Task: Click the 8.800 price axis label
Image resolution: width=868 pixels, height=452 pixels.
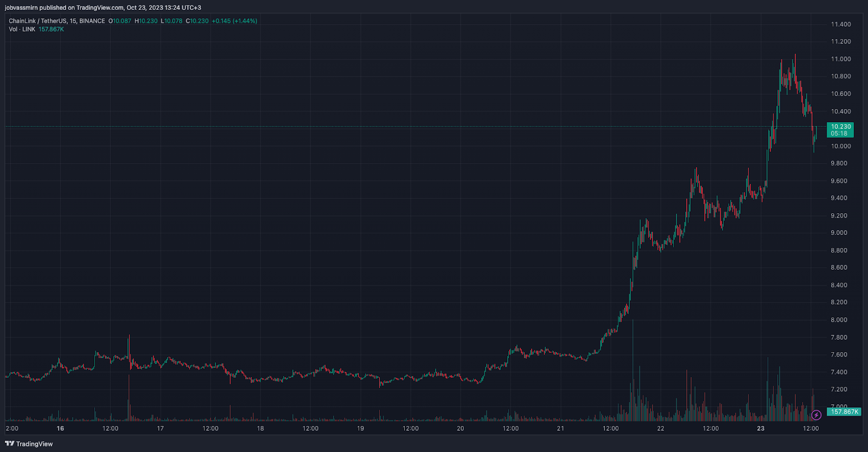Action: 839,250
